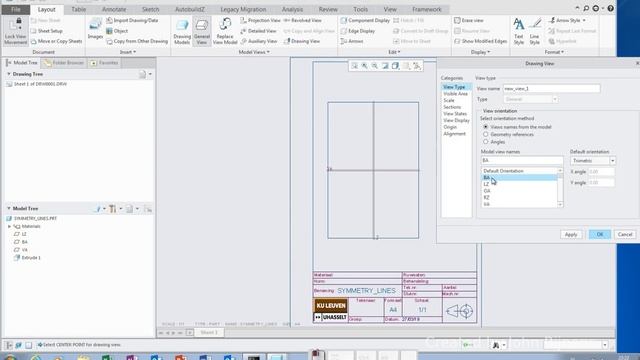Create an Auxiliary View
Screen dimensions: 640x360
pyautogui.click(x=259, y=41)
